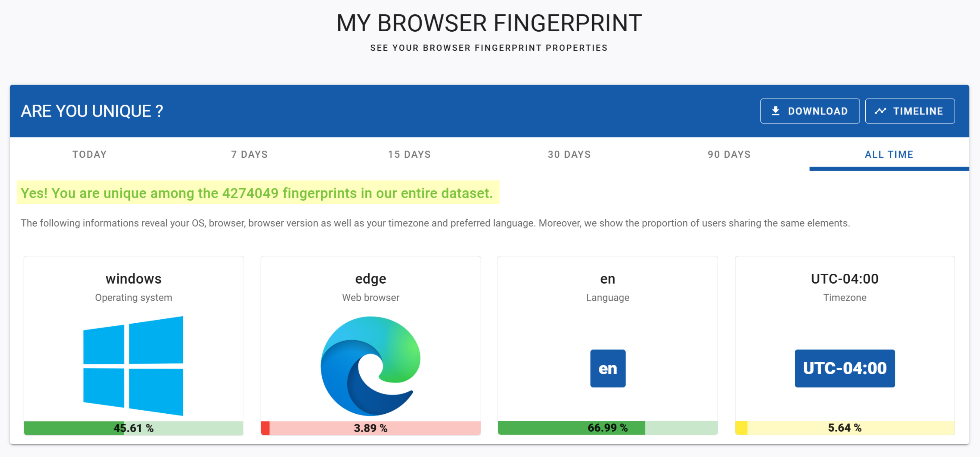The height and width of the screenshot is (457, 980).
Task: Click the UTC-04:00 timezone badge
Action: coord(844,368)
